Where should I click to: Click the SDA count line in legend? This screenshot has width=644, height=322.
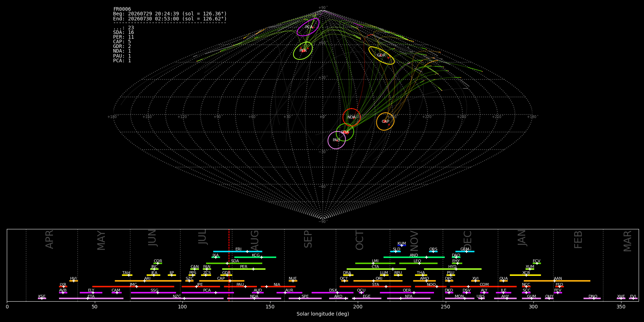pos(123,33)
